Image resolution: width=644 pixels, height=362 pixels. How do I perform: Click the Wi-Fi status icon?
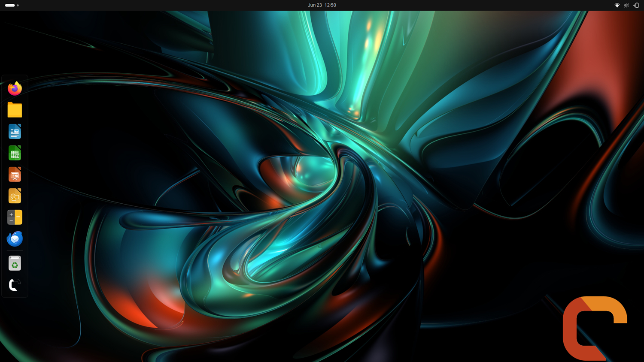pos(617,5)
